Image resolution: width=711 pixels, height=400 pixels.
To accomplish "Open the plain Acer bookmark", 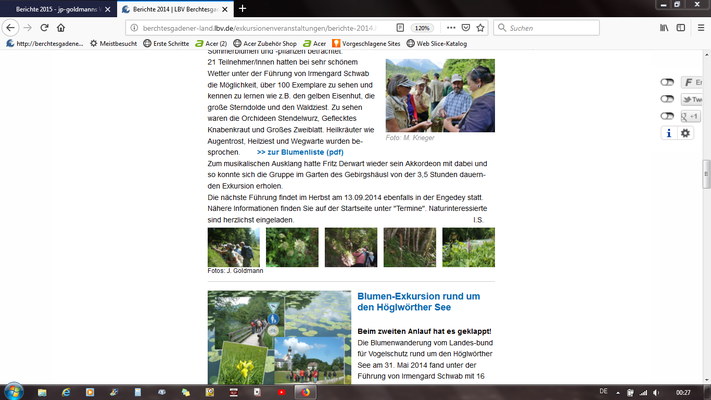I will point(314,44).
